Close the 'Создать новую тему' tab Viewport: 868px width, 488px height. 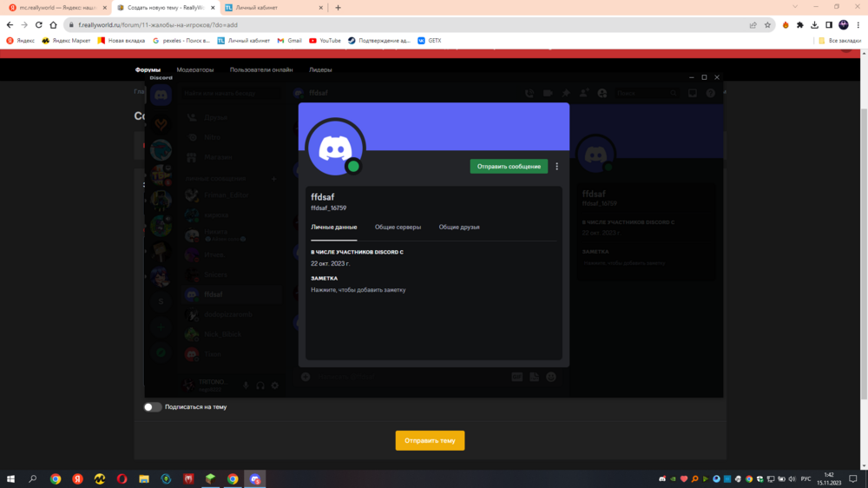pyautogui.click(x=213, y=8)
